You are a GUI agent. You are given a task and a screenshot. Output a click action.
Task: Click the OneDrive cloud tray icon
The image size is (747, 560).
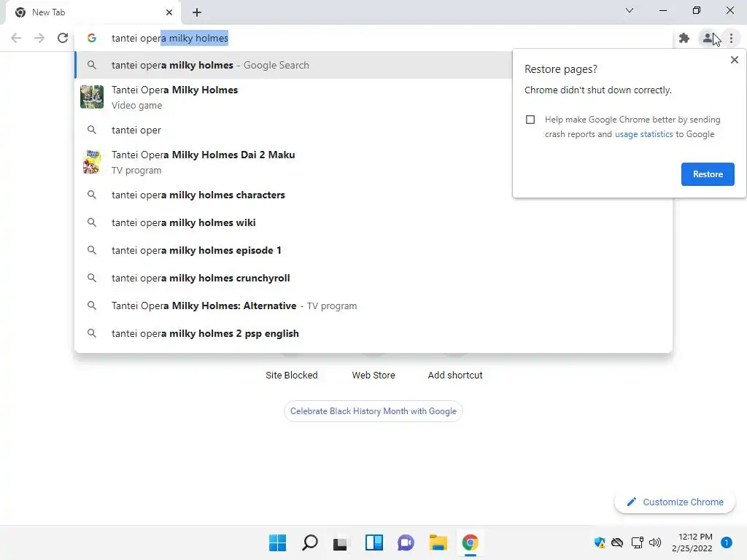tap(617, 542)
